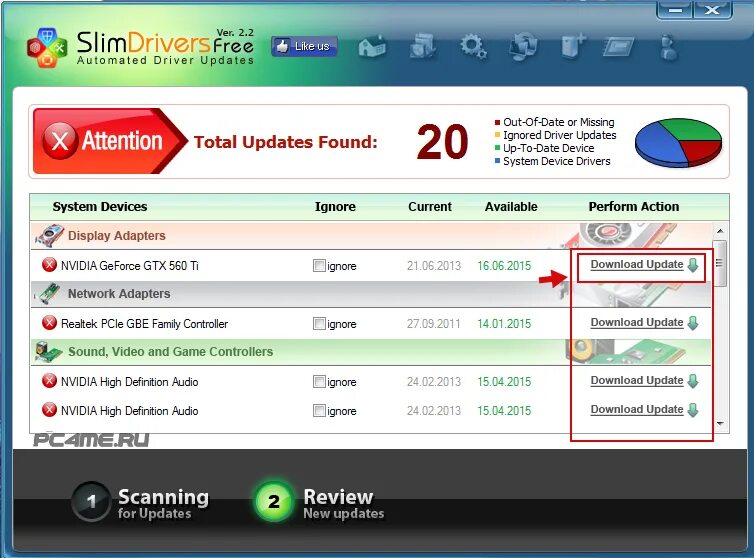Click green download arrow for Realtek PCIe GBE
This screenshot has height=558, width=754.
coord(692,323)
